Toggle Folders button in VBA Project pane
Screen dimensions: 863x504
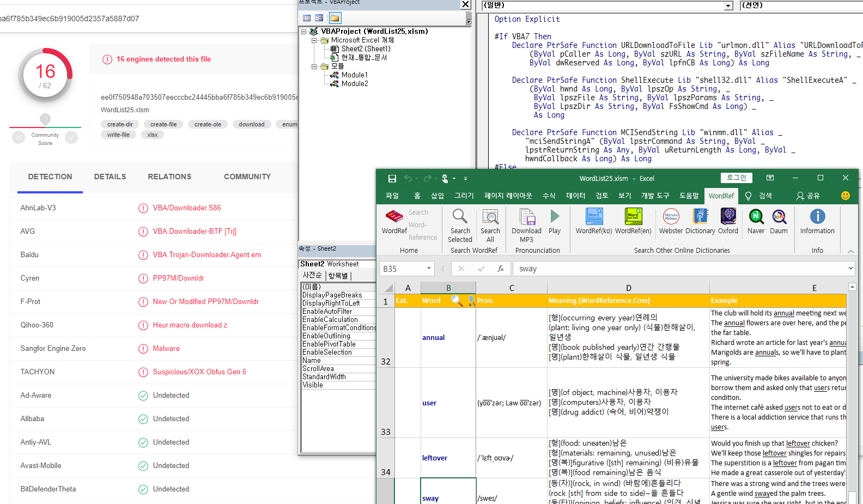pyautogui.click(x=335, y=18)
